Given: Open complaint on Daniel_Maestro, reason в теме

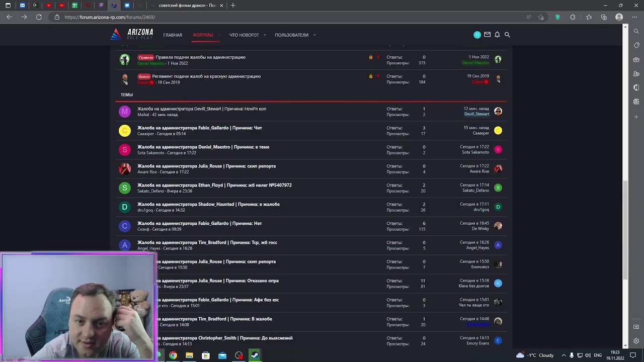Looking at the screenshot, I should point(203,147).
